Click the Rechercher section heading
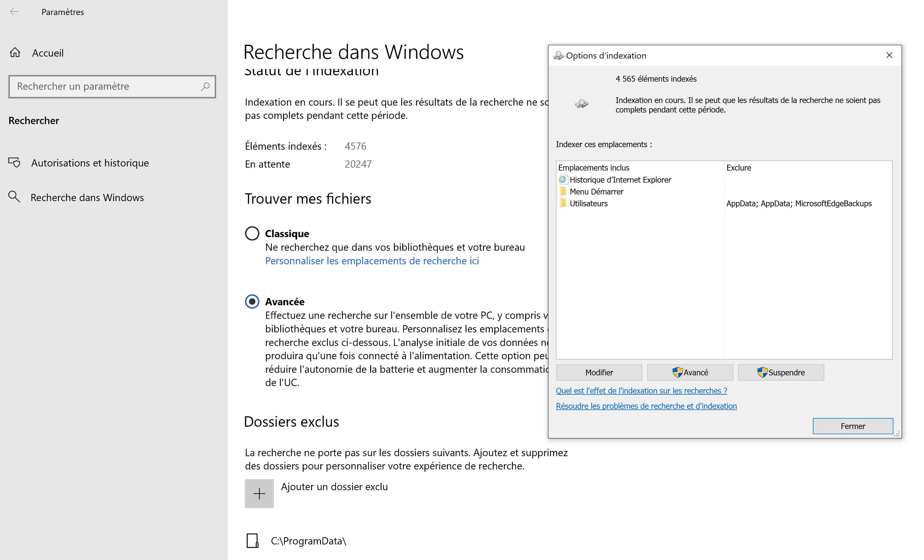The height and width of the screenshot is (560, 924). tap(34, 121)
